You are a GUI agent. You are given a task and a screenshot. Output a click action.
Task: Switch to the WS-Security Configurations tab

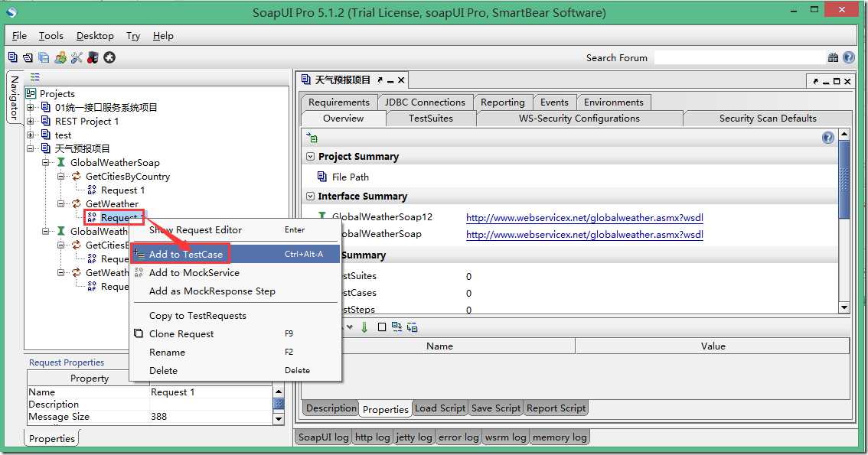(579, 119)
